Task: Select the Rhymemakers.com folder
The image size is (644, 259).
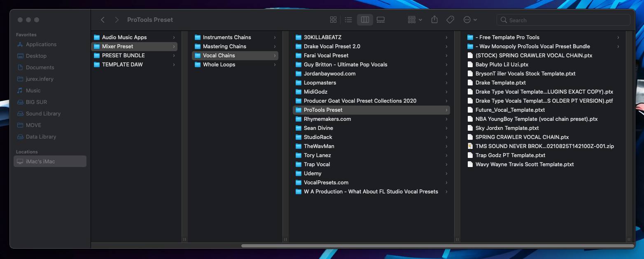Action: (x=371, y=119)
